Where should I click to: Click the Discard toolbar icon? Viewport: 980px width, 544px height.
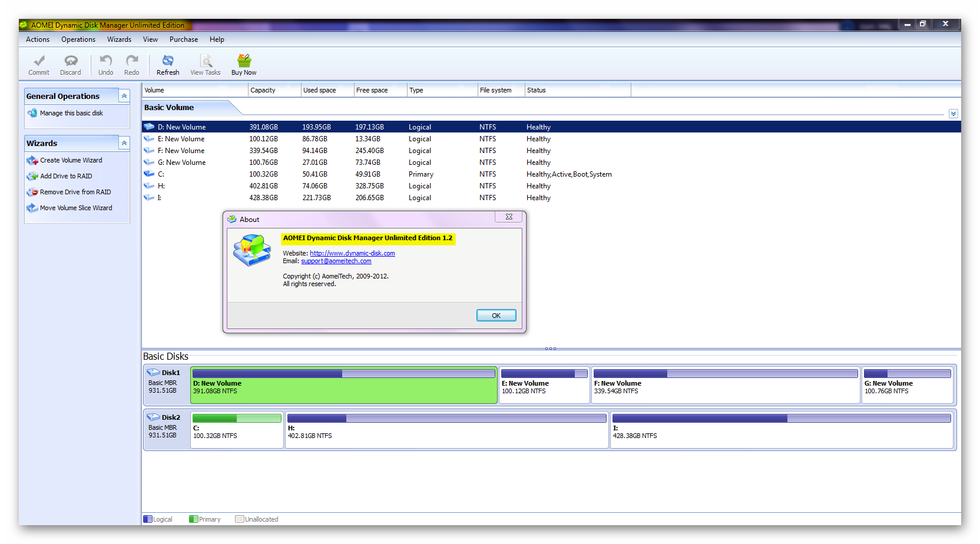pos(71,61)
